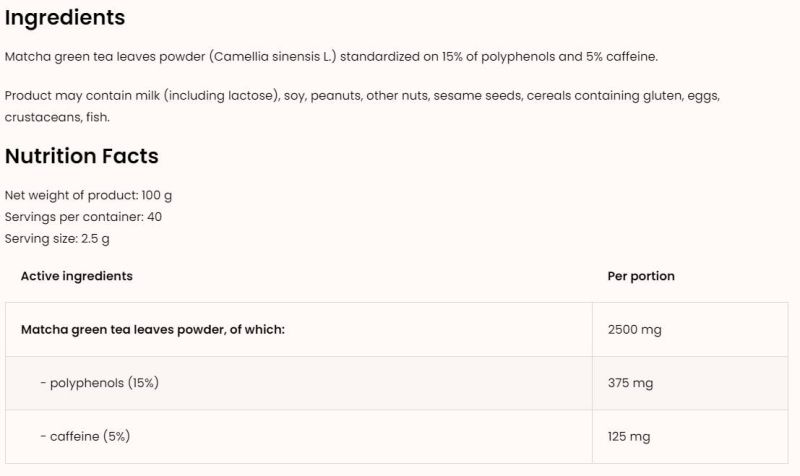Click the 125 mg table value
This screenshot has height=476, width=800.
(x=629, y=436)
